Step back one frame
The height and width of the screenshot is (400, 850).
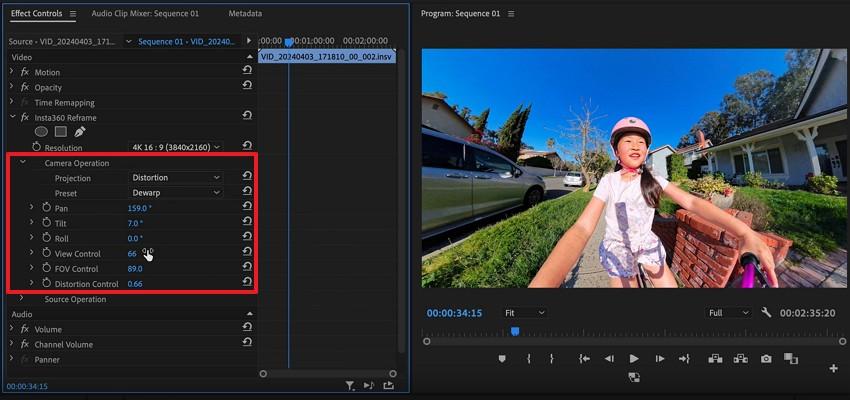pyautogui.click(x=609, y=359)
